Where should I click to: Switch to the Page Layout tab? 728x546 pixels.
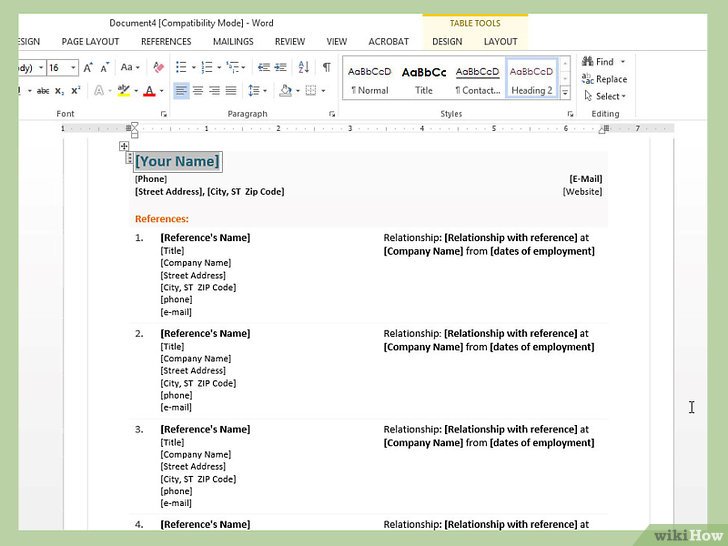point(90,42)
